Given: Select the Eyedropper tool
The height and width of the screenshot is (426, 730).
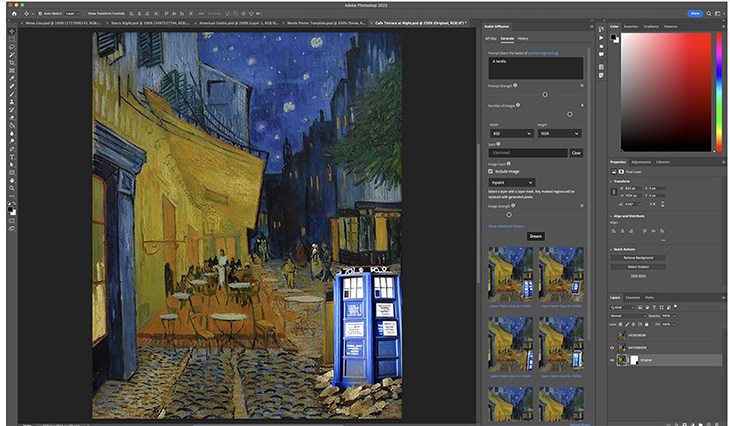Looking at the screenshot, I should pyautogui.click(x=12, y=78).
